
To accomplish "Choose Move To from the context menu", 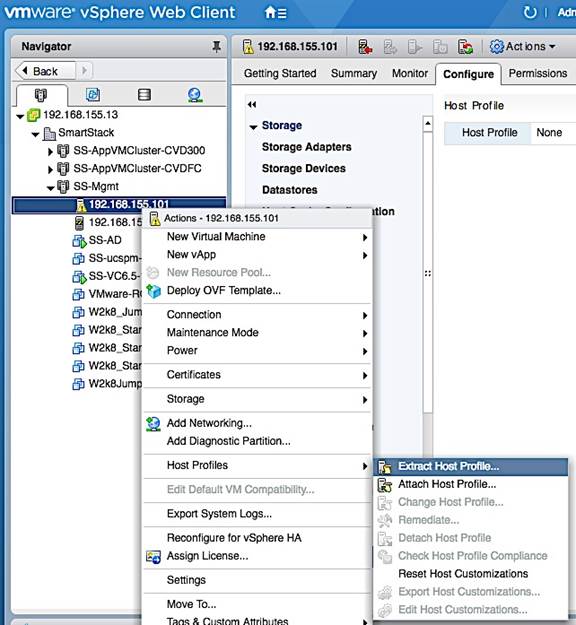I will coord(257,605).
